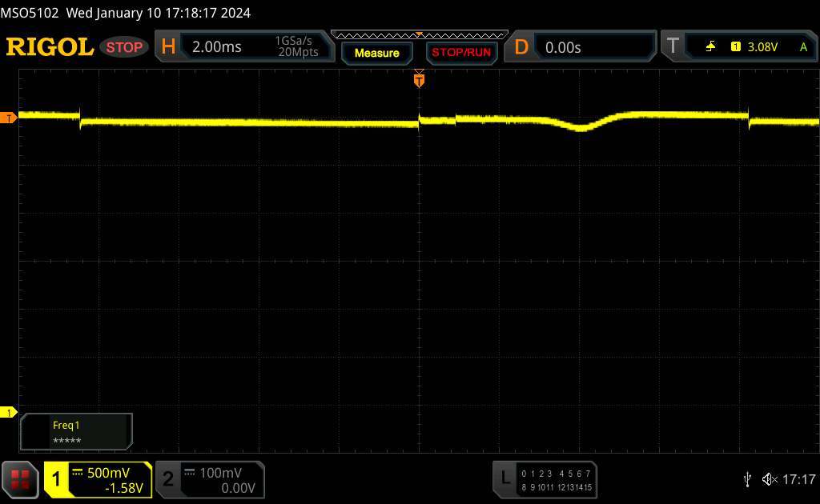This screenshot has height=504, width=820.
Task: Click the waveform memory position bar
Action: click(419, 34)
